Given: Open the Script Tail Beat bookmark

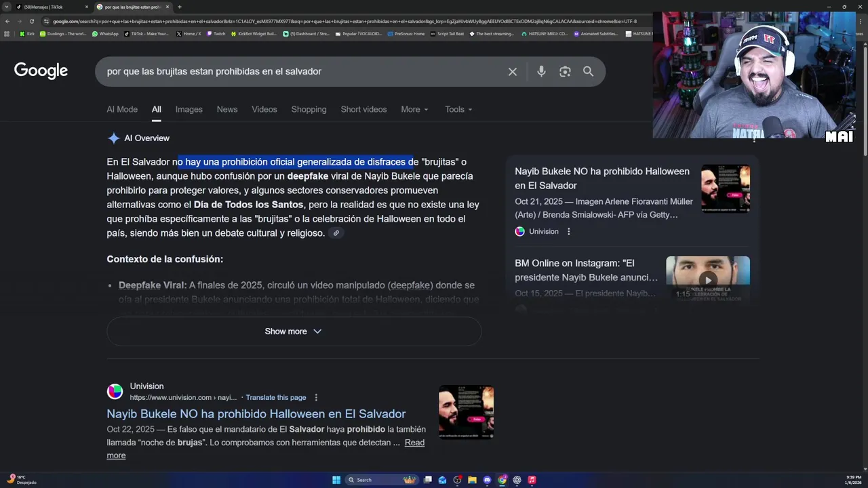Looking at the screenshot, I should click(448, 33).
